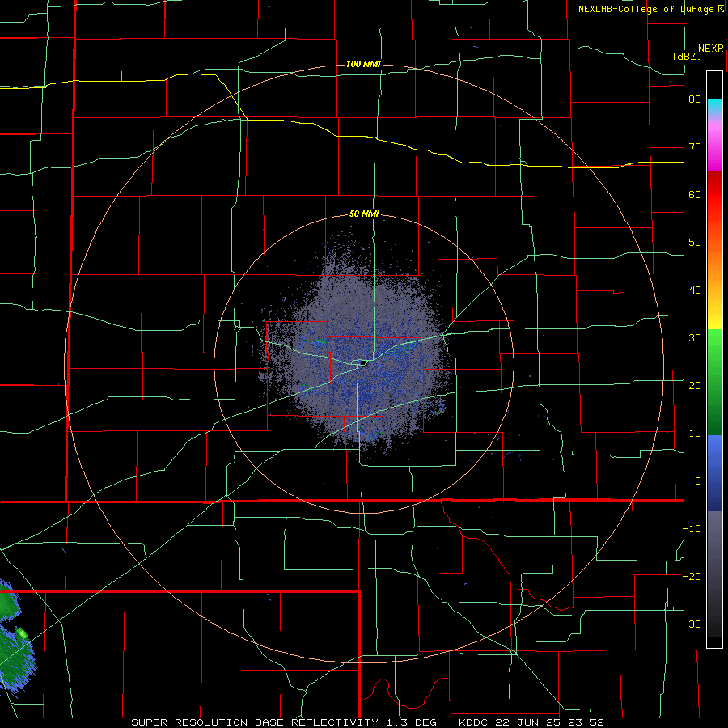
Task: Click the red segment of the color bar
Action: point(714,195)
